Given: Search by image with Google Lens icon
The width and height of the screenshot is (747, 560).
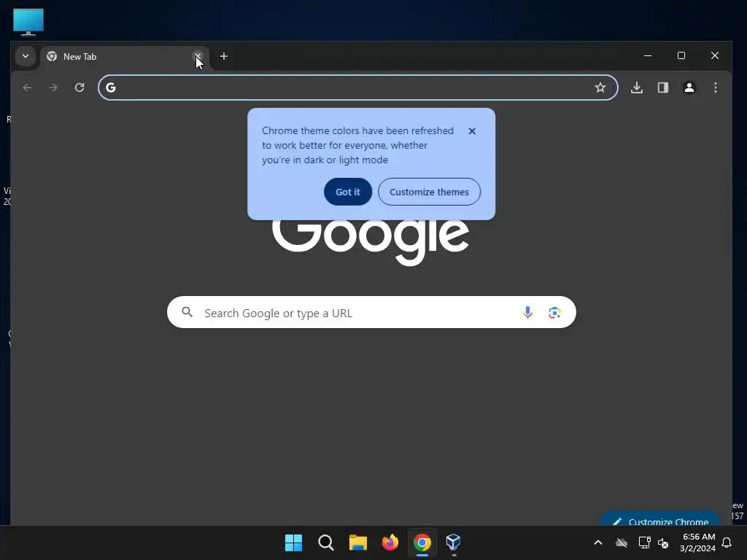Looking at the screenshot, I should [554, 312].
